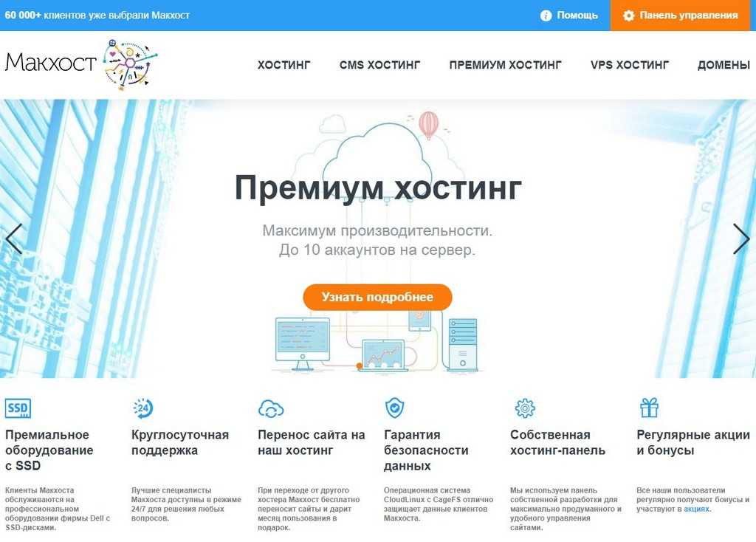Click the cloud site transfer icon
The height and width of the screenshot is (542, 756).
point(271,408)
